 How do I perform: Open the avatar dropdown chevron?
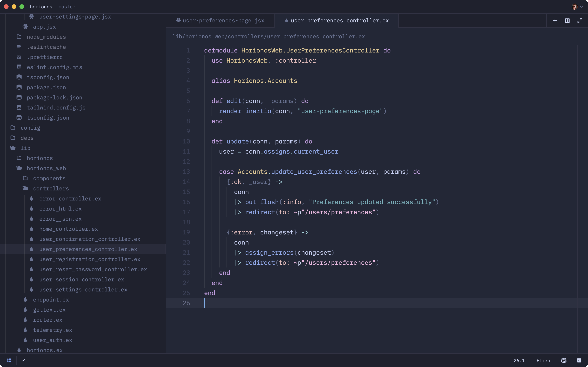581,7
